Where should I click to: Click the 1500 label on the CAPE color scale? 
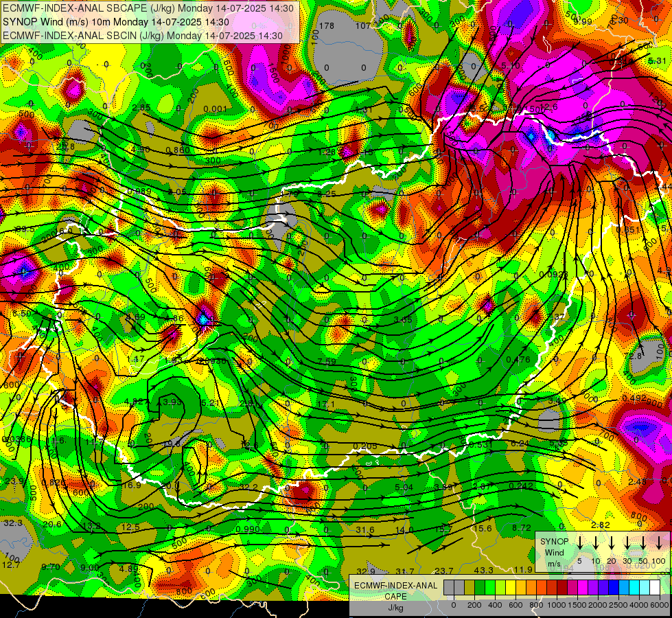click(577, 605)
